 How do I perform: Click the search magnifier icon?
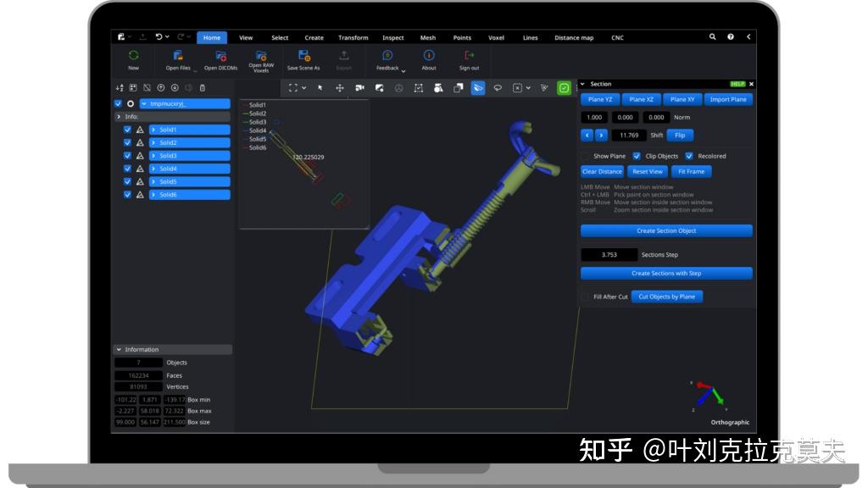click(x=712, y=37)
